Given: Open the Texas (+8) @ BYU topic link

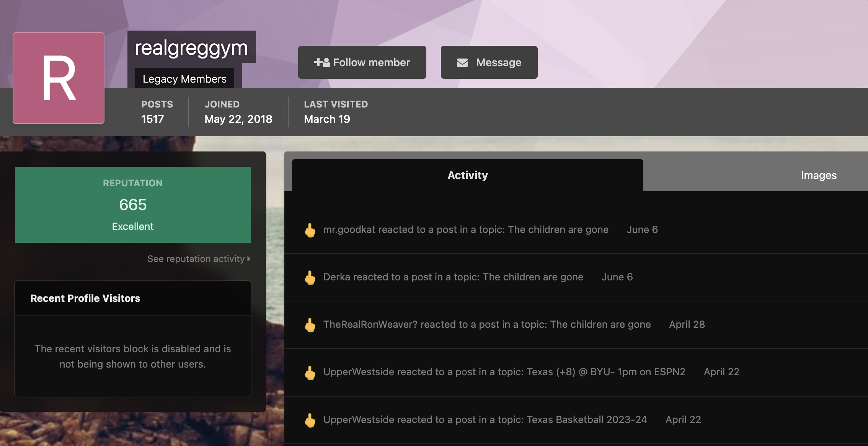Looking at the screenshot, I should (x=606, y=372).
